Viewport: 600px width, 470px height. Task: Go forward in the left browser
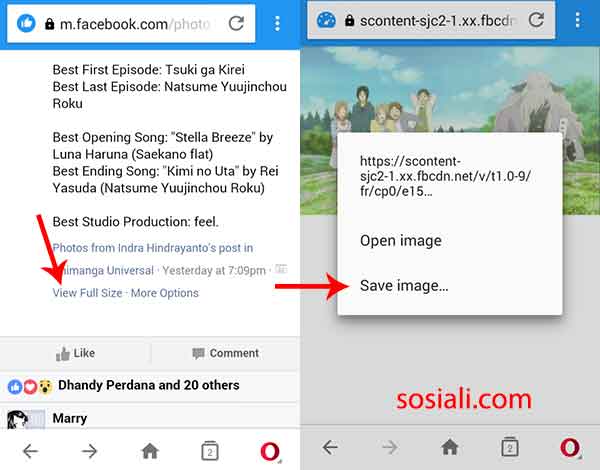pyautogui.click(x=90, y=451)
